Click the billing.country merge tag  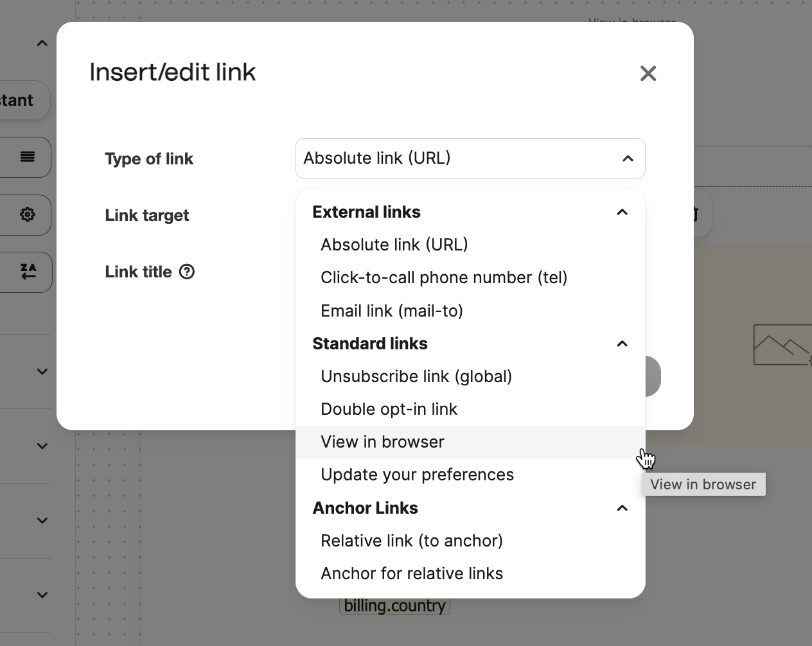[x=394, y=606]
